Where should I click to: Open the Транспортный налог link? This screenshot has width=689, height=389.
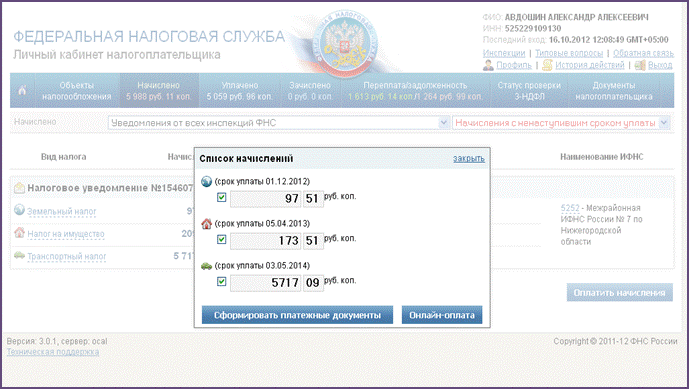coord(67,256)
